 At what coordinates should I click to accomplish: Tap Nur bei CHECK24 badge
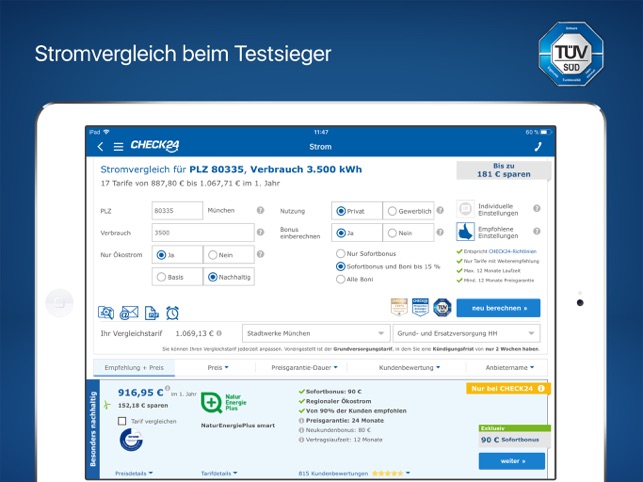(x=508, y=388)
